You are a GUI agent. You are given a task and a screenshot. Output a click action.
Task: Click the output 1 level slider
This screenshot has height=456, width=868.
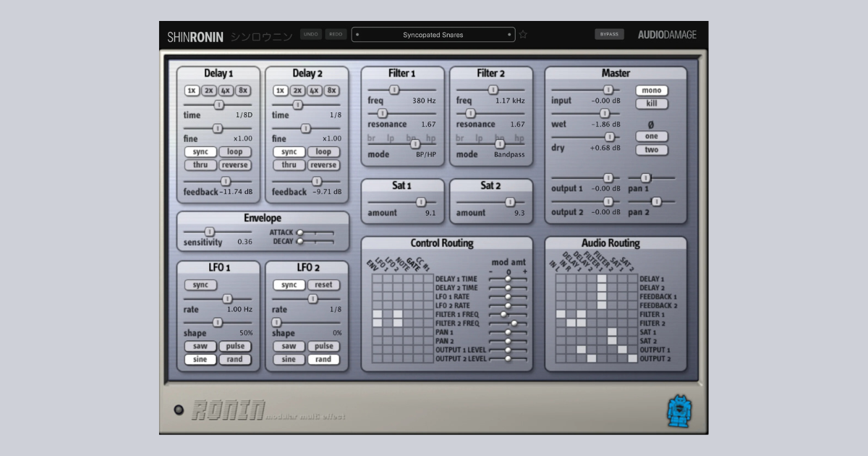(x=586, y=178)
